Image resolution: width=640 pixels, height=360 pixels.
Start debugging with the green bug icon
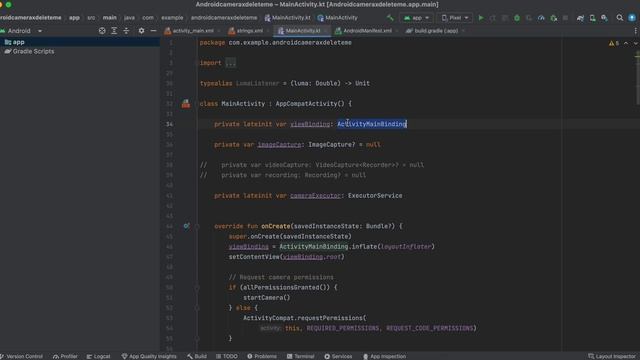coord(517,18)
